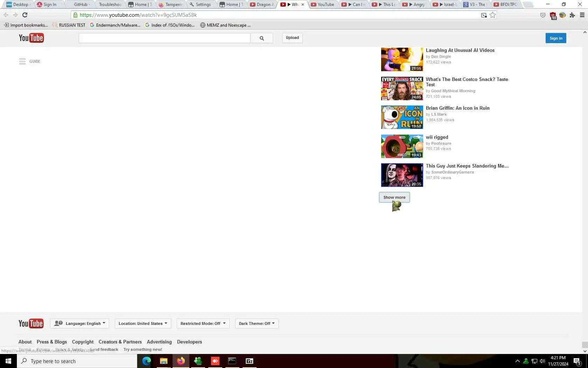Click the browser address bar URL

[x=138, y=15]
